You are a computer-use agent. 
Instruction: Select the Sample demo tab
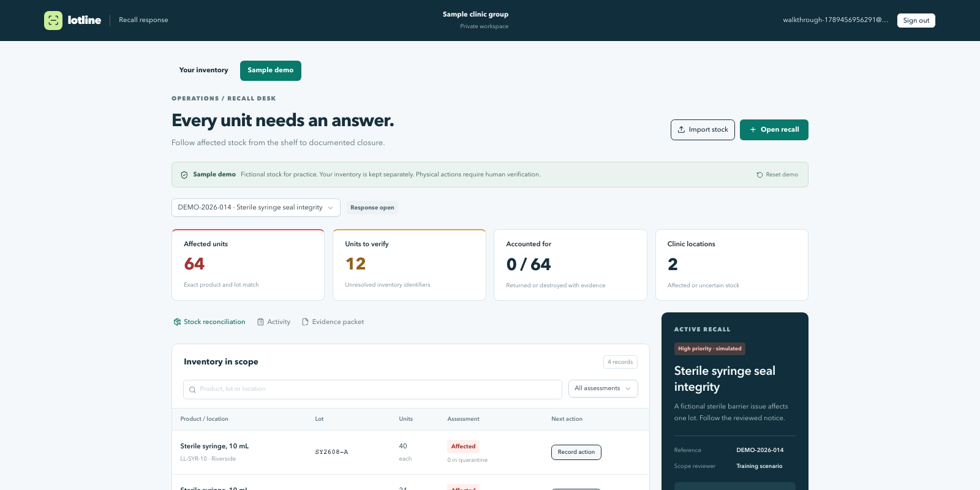tap(271, 70)
